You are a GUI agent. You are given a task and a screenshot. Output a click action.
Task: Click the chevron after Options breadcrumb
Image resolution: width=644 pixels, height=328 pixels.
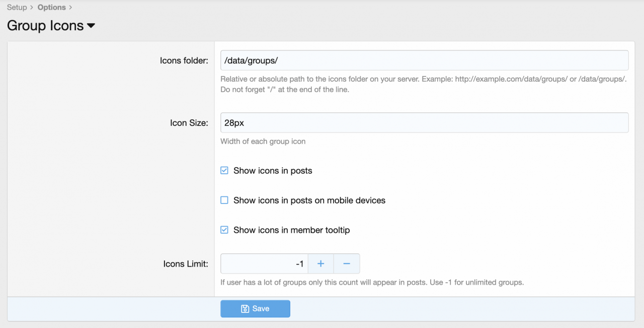tap(71, 8)
